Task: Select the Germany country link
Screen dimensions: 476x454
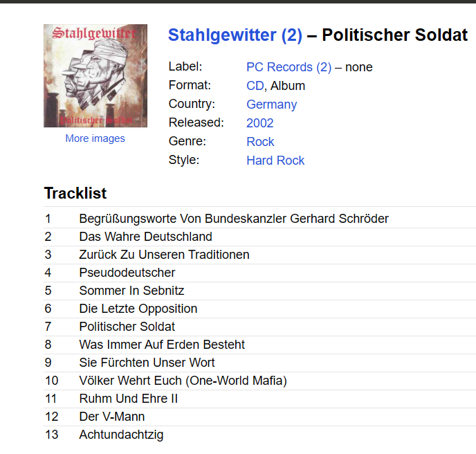Action: 271,105
